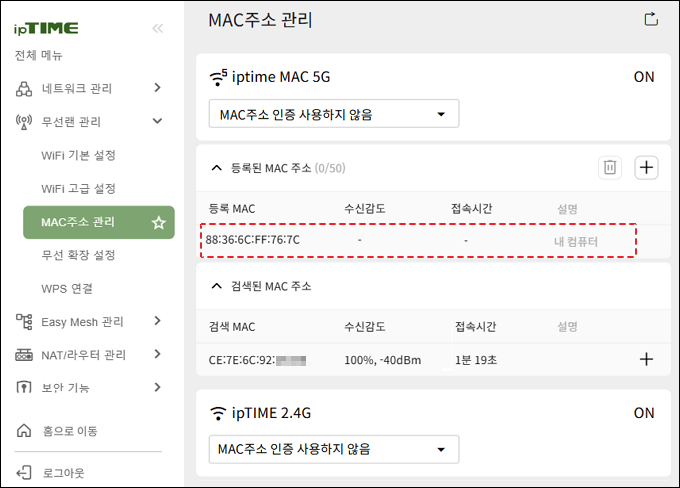Click the 등록 MAC column header
This screenshot has width=680, height=488.
(x=232, y=209)
